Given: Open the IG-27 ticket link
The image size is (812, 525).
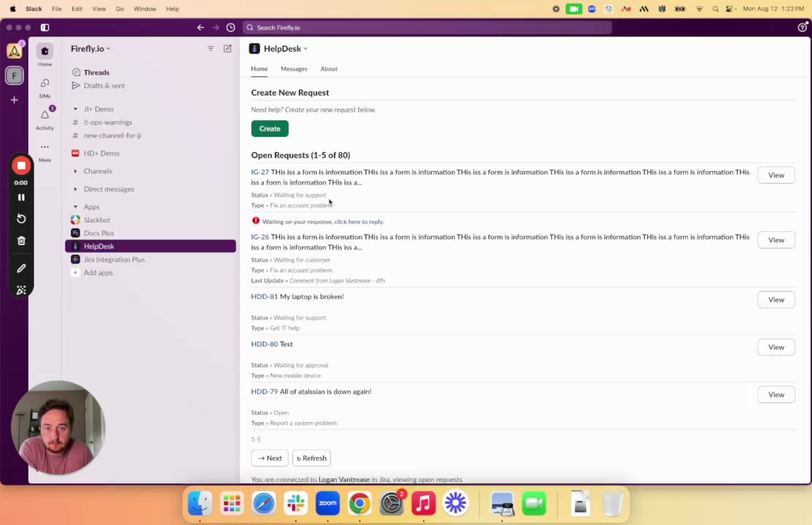Looking at the screenshot, I should (x=260, y=172).
